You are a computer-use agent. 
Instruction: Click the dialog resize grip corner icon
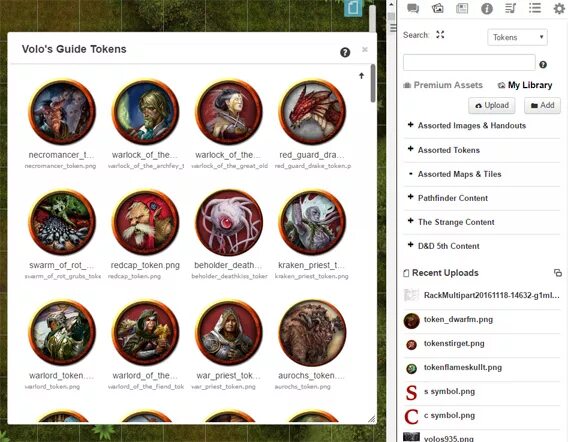click(372, 419)
